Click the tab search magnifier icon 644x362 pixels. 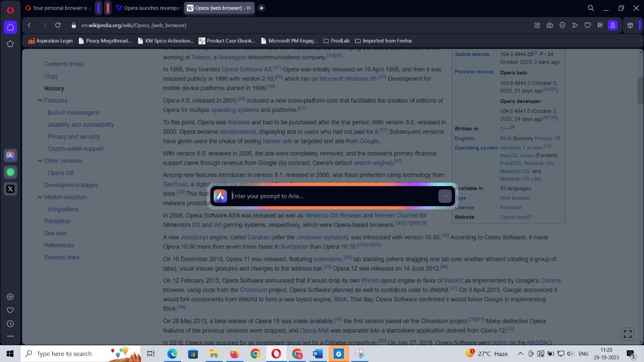tap(591, 8)
